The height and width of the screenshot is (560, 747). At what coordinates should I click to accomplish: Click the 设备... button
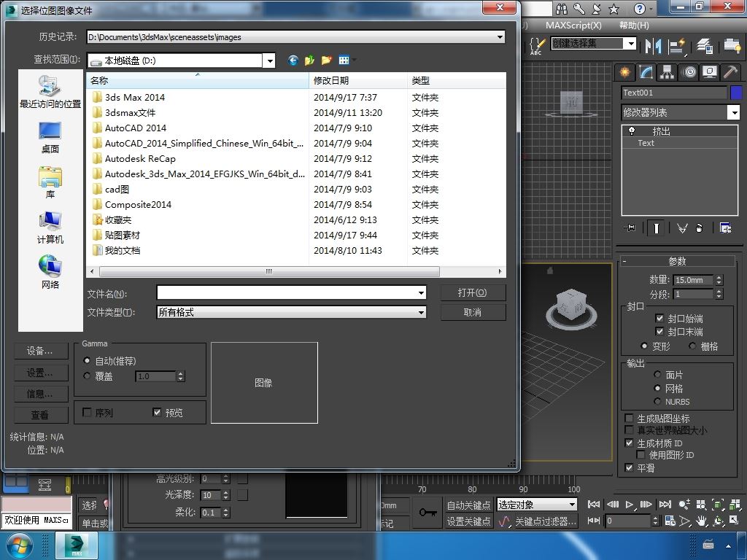tap(41, 351)
